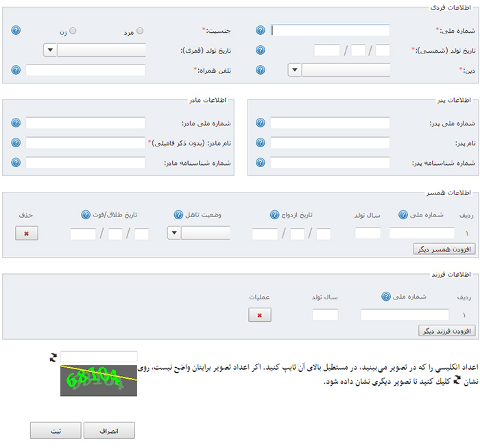Viewport: 480px width, 448px height.
Task: Open help for شماره شناسنامه پدر
Action: (260, 162)
